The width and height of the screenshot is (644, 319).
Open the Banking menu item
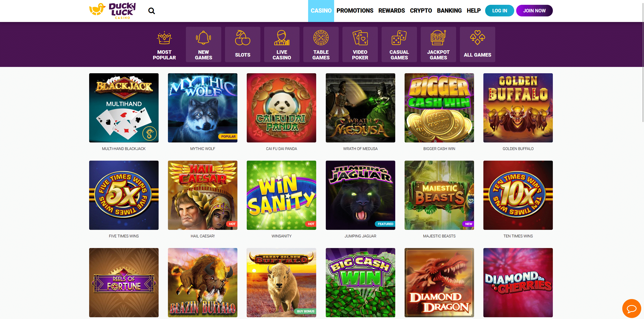[x=449, y=11]
